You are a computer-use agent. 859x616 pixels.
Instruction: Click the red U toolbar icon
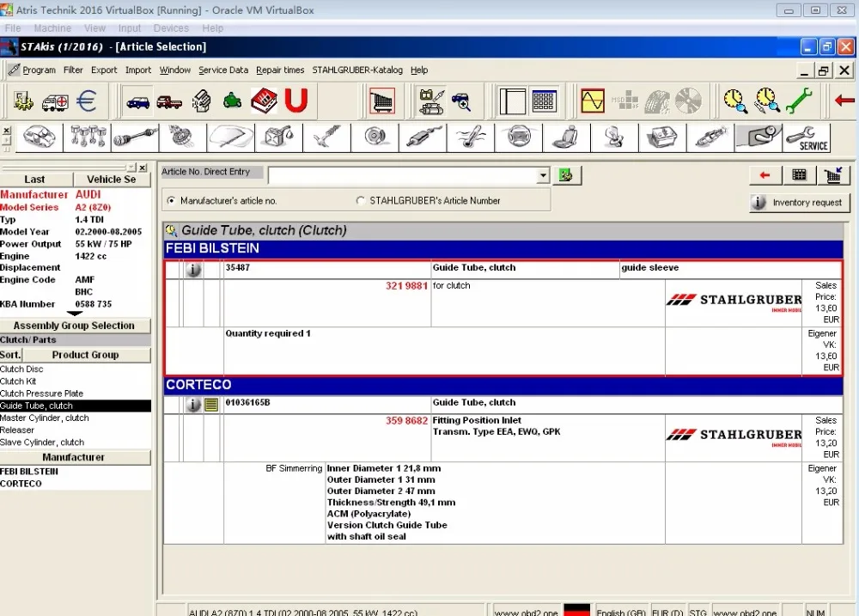click(296, 102)
